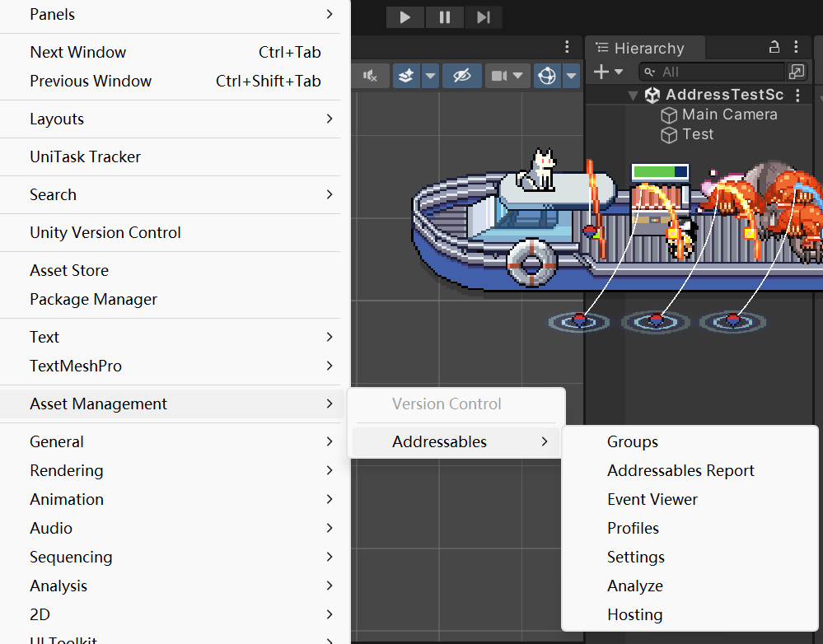Open Scene view more options menu

coord(567,47)
